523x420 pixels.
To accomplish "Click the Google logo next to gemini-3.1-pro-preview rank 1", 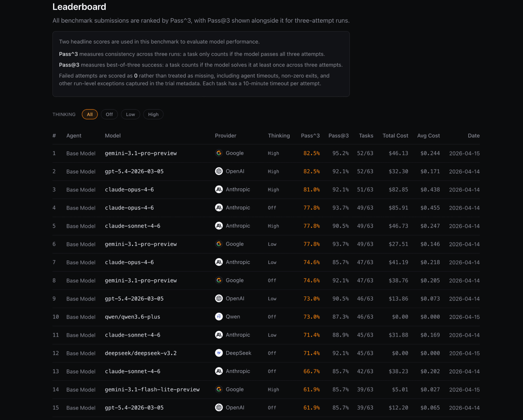I will 219,153.
